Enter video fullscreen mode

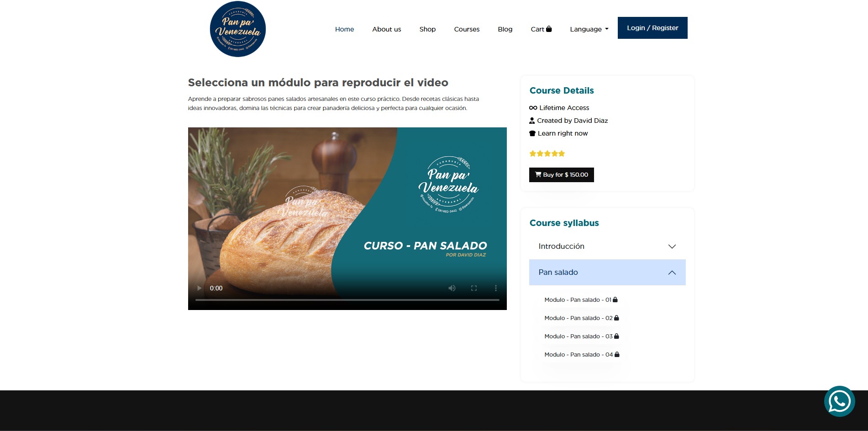coord(474,288)
